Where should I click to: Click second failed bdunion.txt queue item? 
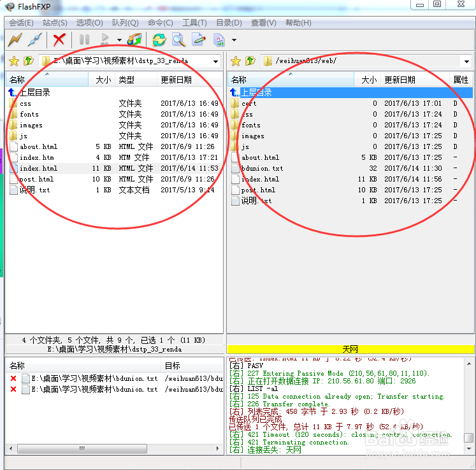(x=115, y=389)
